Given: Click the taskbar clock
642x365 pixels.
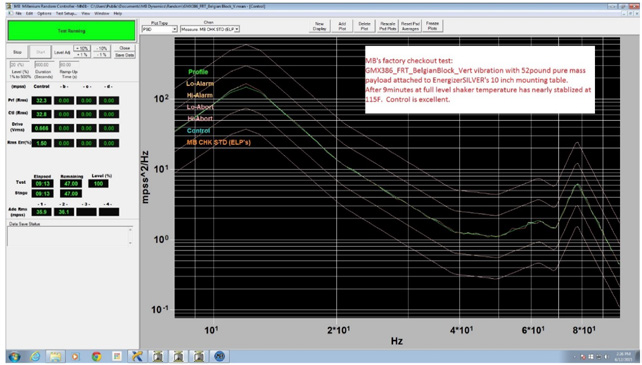Looking at the screenshot, I should pos(623,356).
